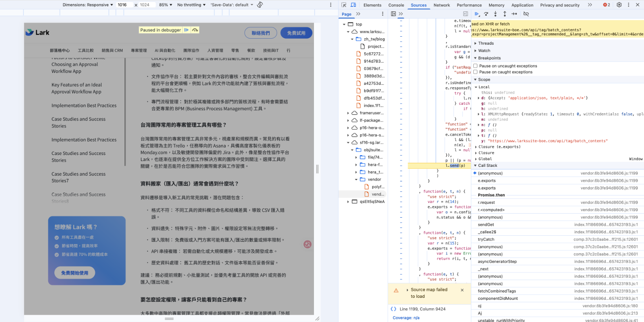
Task: Step into next function call
Action: pos(495,14)
